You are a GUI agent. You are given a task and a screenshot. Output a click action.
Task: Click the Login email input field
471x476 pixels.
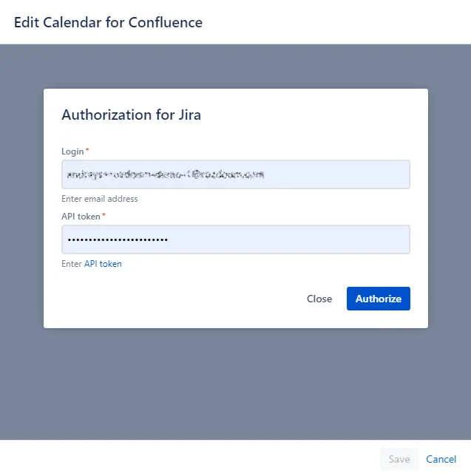pyautogui.click(x=236, y=174)
